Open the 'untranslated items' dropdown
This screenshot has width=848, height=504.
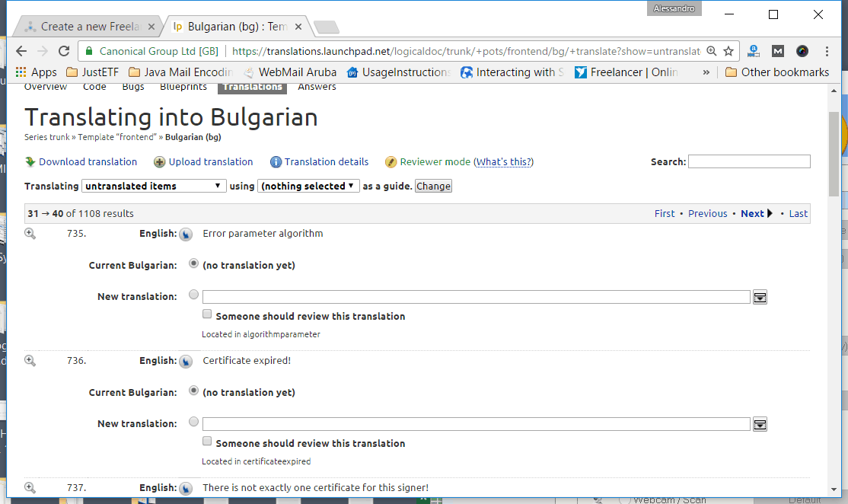(x=154, y=186)
